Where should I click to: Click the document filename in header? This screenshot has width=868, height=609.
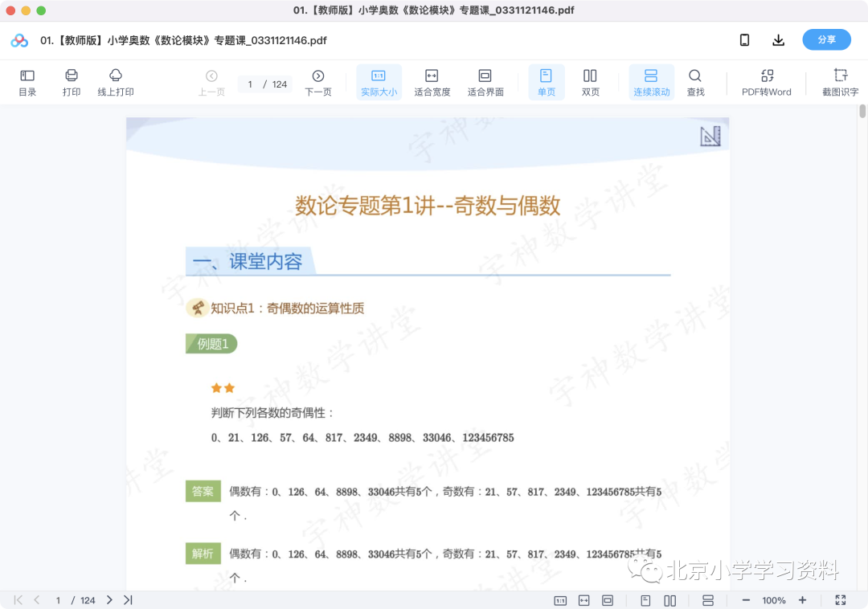click(x=183, y=40)
